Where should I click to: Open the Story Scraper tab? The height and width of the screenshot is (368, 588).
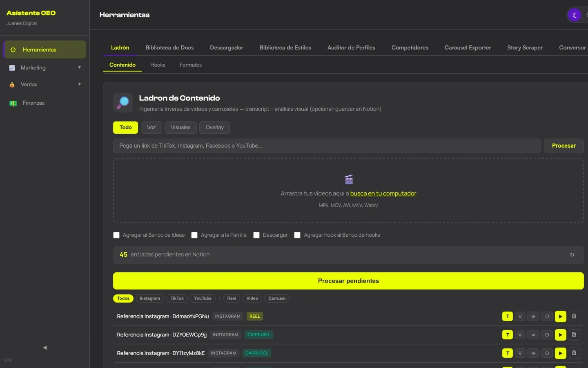pyautogui.click(x=525, y=48)
